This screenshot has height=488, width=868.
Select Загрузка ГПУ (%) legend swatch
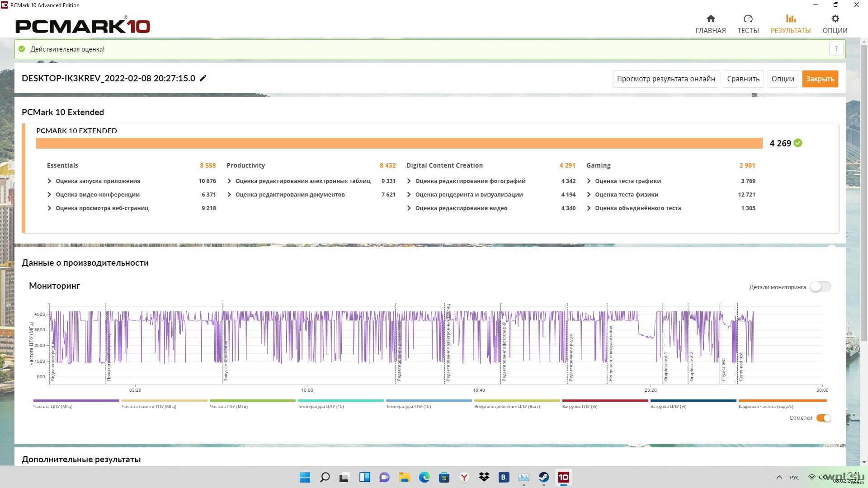click(x=605, y=400)
